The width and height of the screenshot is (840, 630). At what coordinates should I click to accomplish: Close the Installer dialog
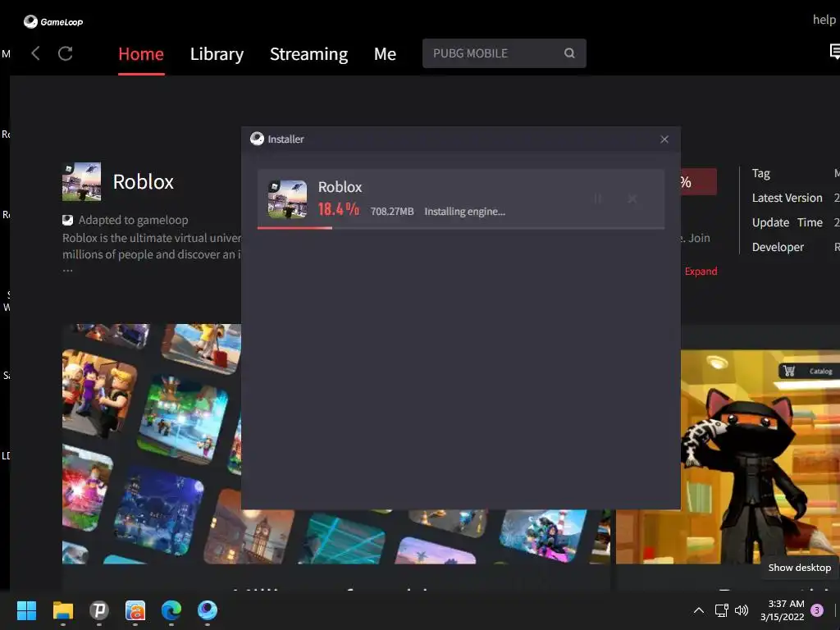tap(664, 139)
